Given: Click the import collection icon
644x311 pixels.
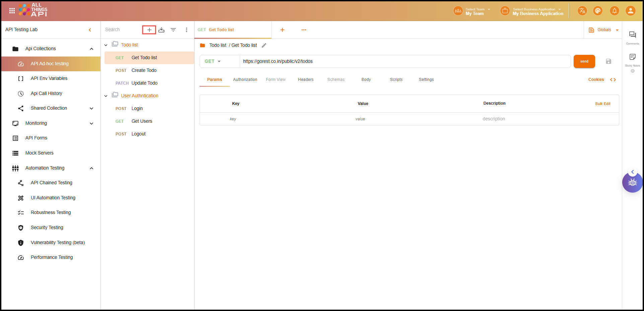Looking at the screenshot, I should tap(161, 30).
